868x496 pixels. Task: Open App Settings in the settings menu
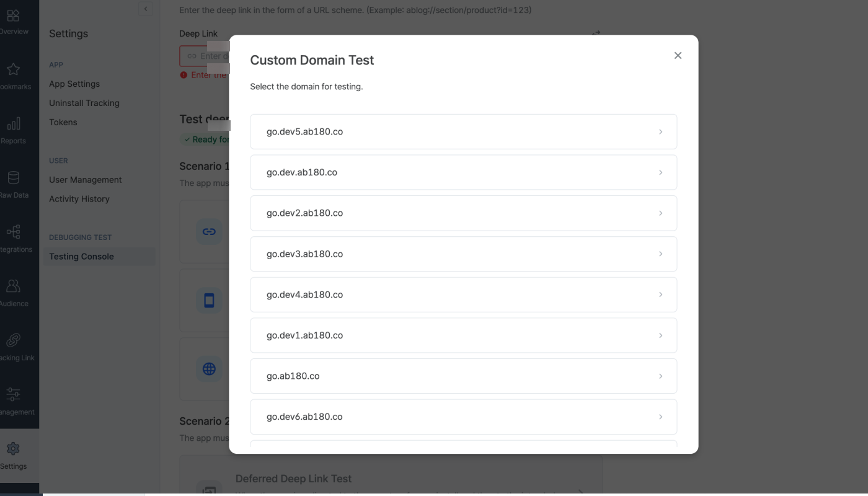click(74, 84)
